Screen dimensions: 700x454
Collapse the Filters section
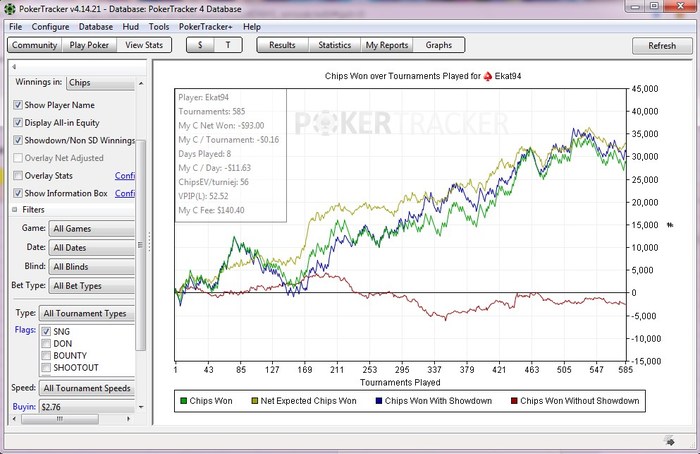point(15,209)
